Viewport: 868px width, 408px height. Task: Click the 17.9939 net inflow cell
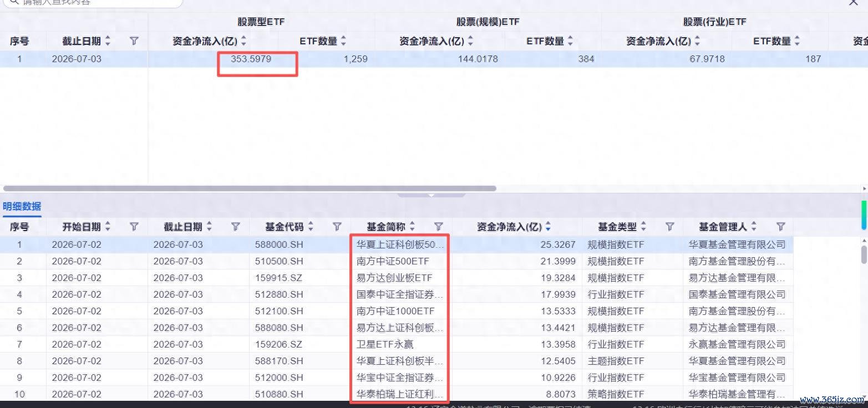click(x=557, y=294)
